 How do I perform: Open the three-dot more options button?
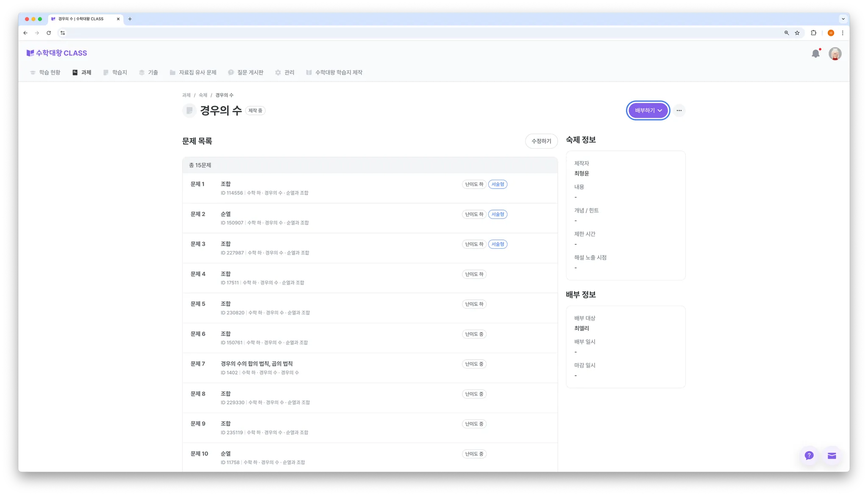point(679,111)
